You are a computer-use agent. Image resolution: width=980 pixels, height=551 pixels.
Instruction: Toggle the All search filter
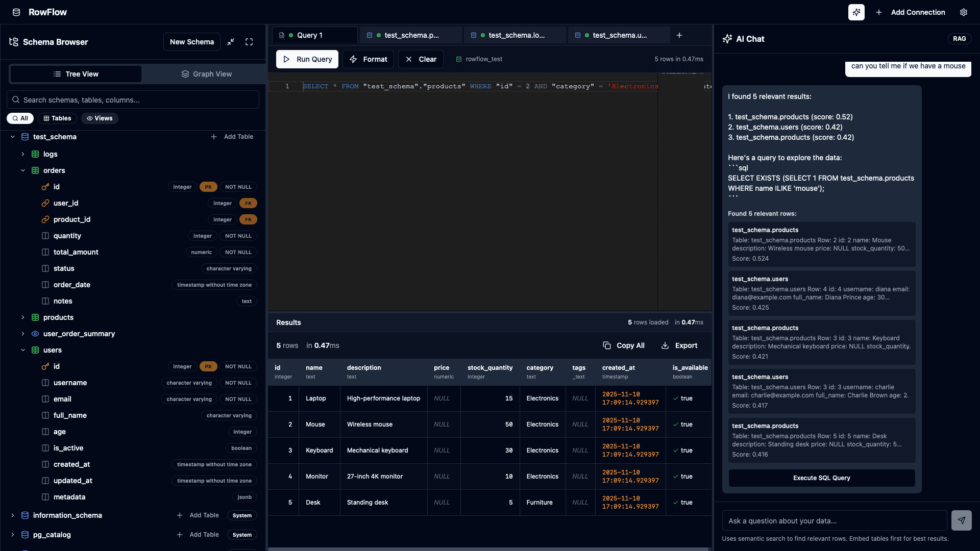click(x=20, y=118)
